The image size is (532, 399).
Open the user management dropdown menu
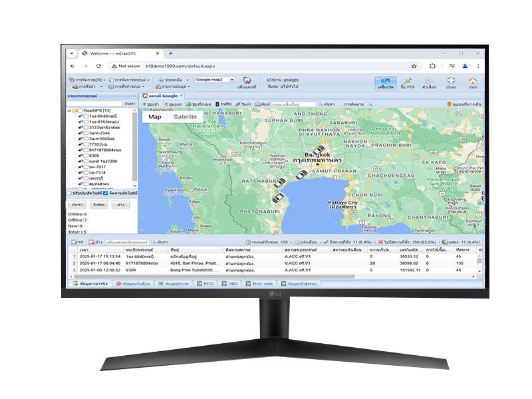[x=87, y=80]
